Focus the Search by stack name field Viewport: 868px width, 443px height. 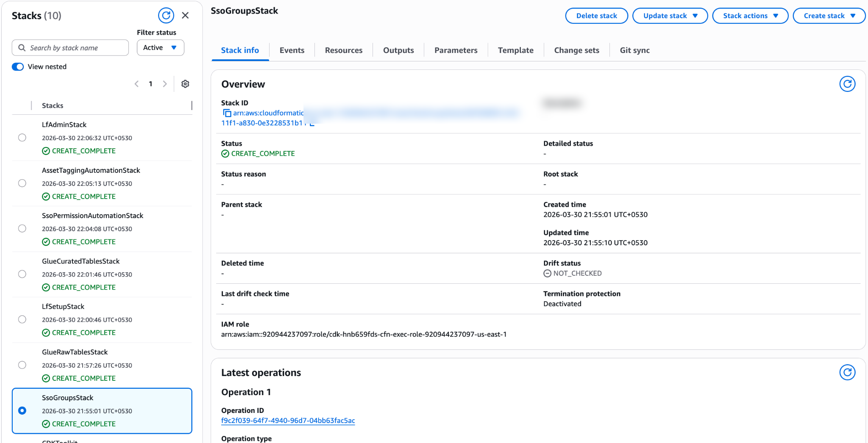click(x=70, y=47)
